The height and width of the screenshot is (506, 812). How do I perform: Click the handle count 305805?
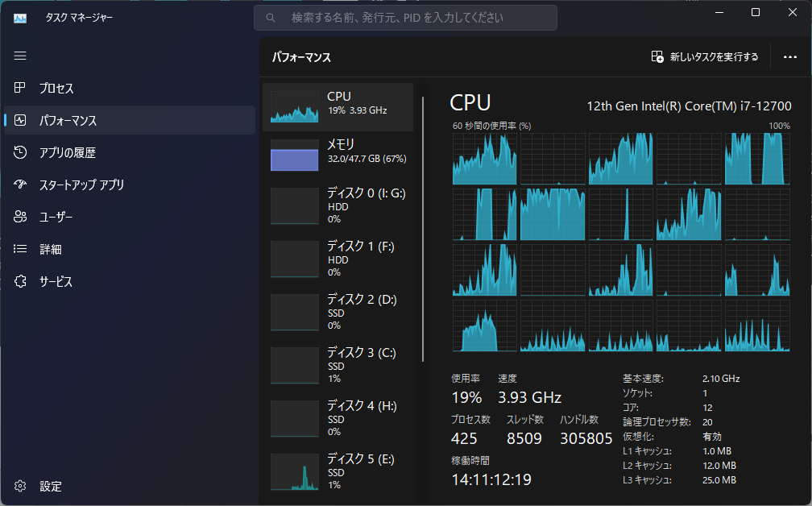586,438
